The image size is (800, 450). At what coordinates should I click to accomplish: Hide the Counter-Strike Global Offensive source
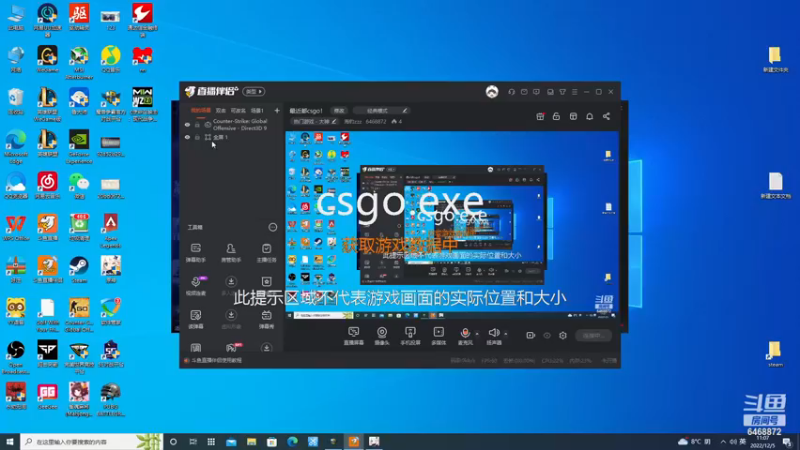[x=187, y=124]
